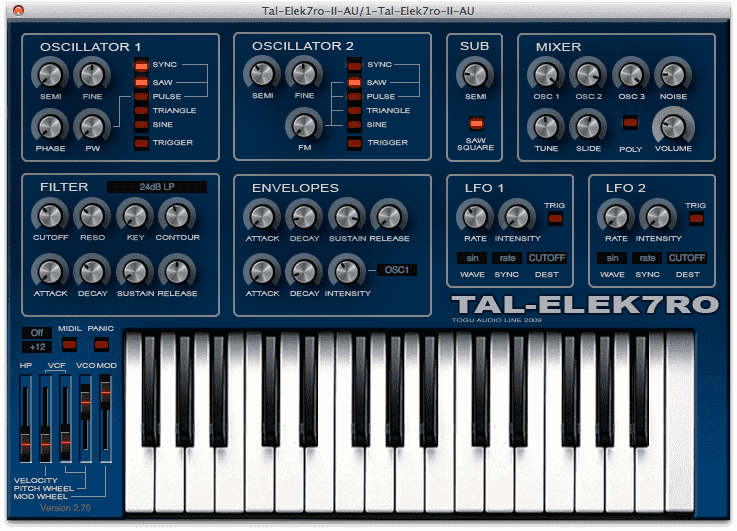Screen dimensions: 737x531
Task: Play the rightmost white piano key
Action: tap(680, 423)
